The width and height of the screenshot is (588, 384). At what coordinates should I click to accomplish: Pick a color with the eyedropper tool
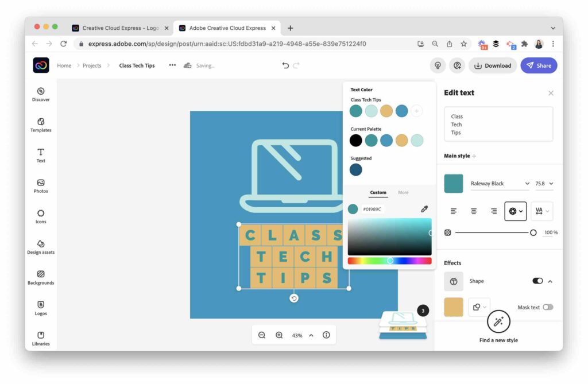click(x=424, y=208)
